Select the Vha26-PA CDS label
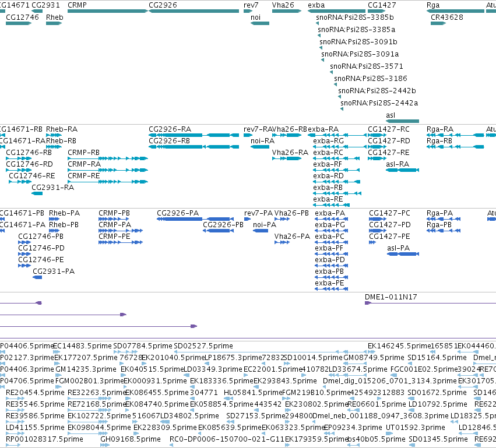Viewport: 496px width, 448px height. click(x=292, y=237)
